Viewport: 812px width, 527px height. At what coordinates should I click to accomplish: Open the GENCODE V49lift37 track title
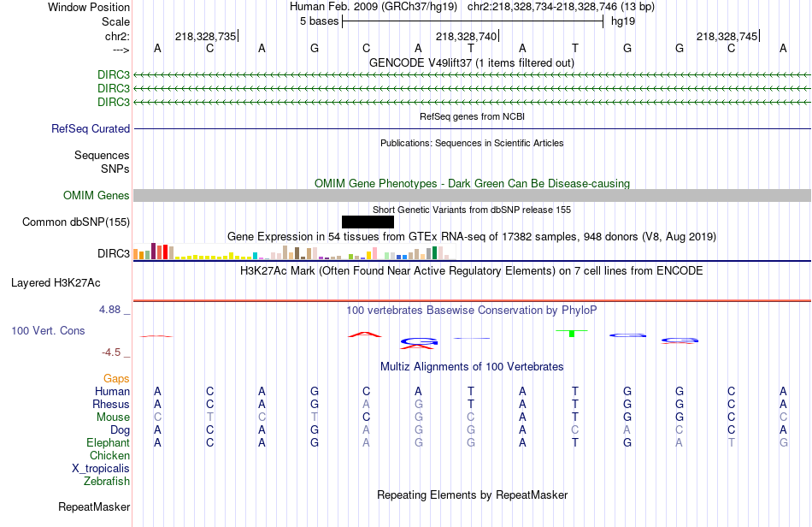[x=472, y=62]
